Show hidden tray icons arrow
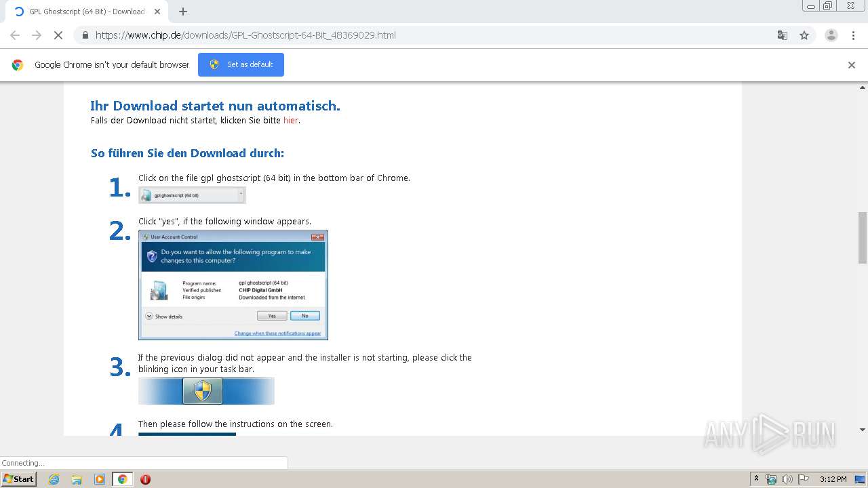 tap(756, 479)
